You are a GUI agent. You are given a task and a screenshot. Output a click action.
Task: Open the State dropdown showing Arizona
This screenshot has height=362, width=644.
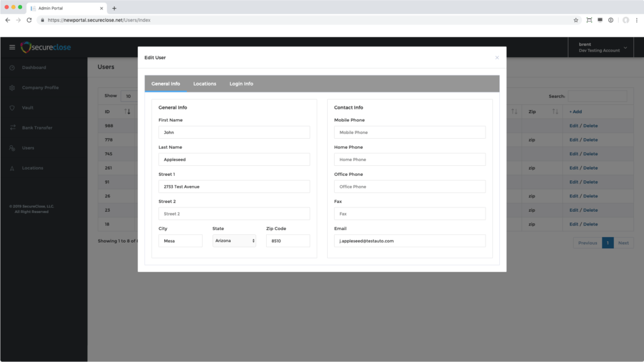[x=234, y=241]
